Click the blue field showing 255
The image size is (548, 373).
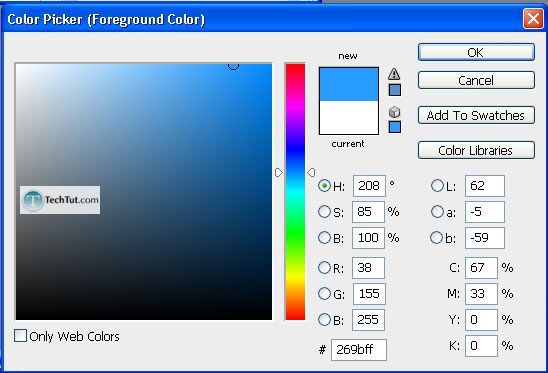click(x=368, y=320)
